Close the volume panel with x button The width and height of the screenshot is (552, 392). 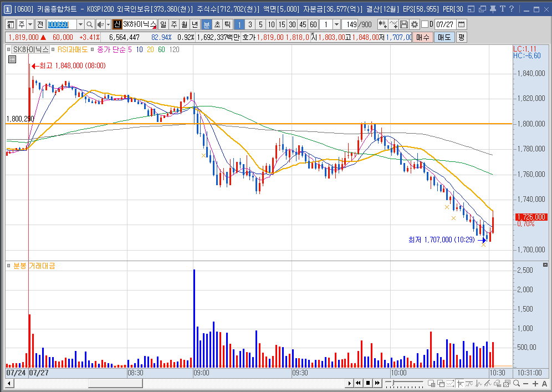(x=545, y=264)
